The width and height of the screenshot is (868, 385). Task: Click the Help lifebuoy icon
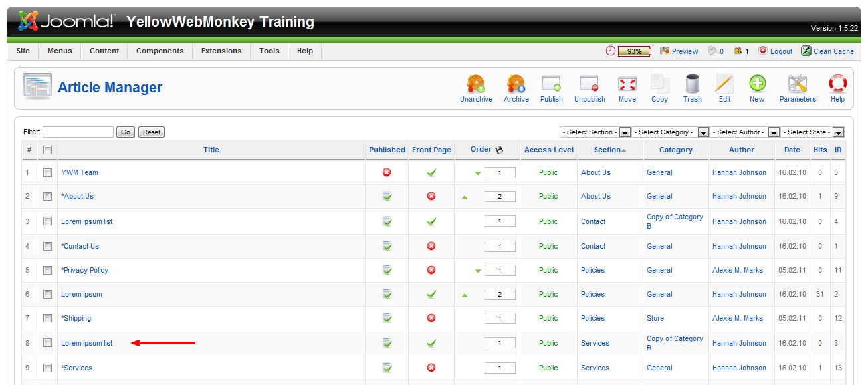coord(837,84)
